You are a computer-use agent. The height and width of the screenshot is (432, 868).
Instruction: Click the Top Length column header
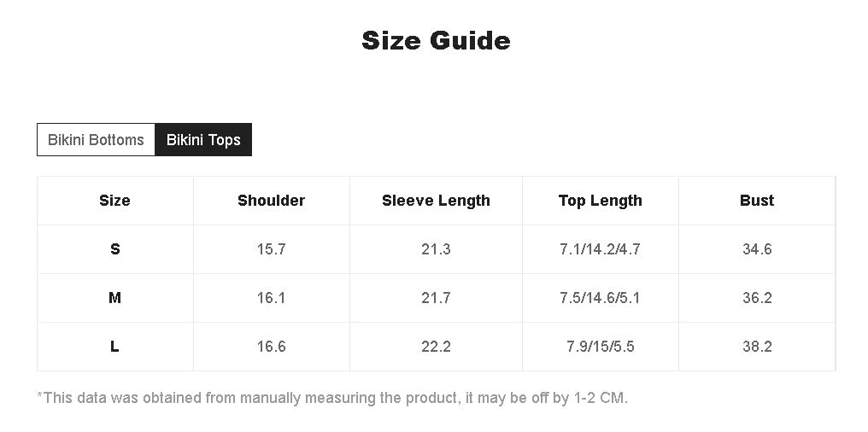point(600,201)
